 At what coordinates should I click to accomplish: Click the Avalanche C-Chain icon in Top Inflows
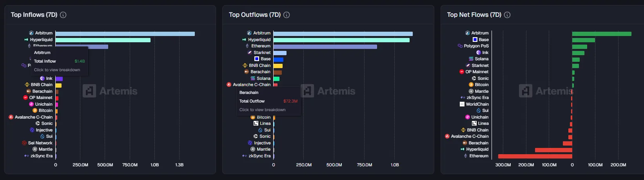point(11,117)
